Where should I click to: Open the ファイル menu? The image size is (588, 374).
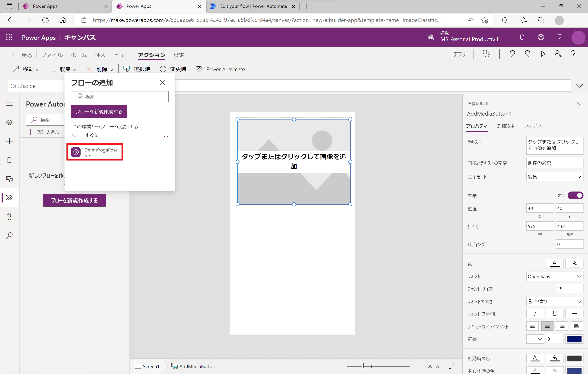pos(52,55)
